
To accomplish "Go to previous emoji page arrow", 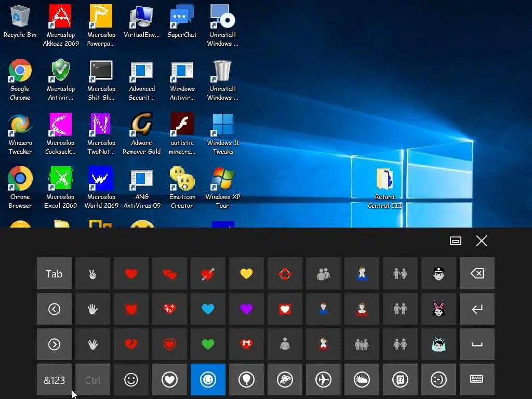I will pyautogui.click(x=54, y=309).
